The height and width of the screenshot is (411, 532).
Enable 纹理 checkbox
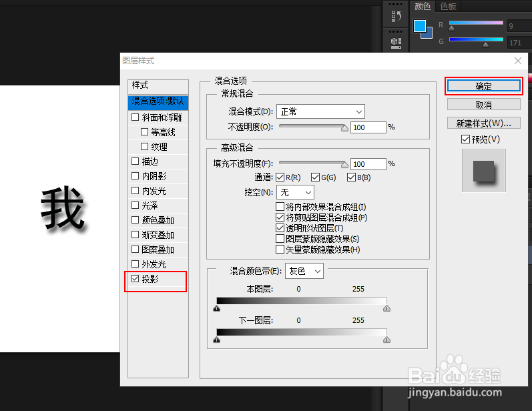tap(144, 146)
